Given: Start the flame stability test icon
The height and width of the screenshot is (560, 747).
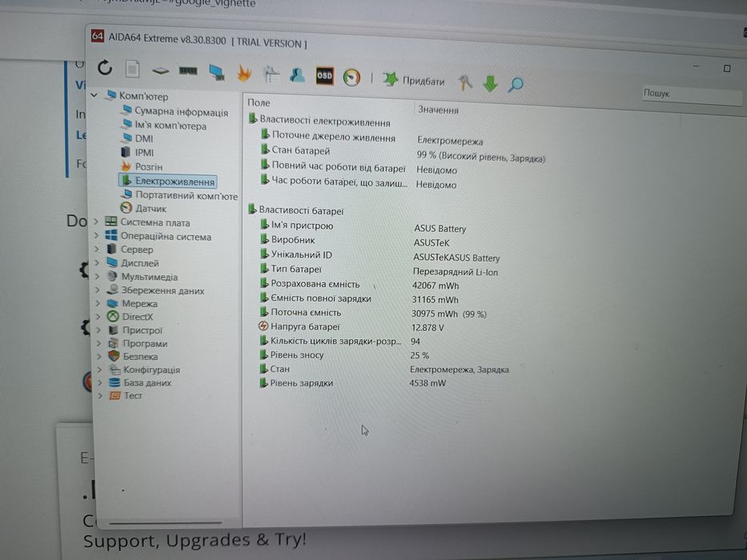Looking at the screenshot, I should [x=244, y=74].
